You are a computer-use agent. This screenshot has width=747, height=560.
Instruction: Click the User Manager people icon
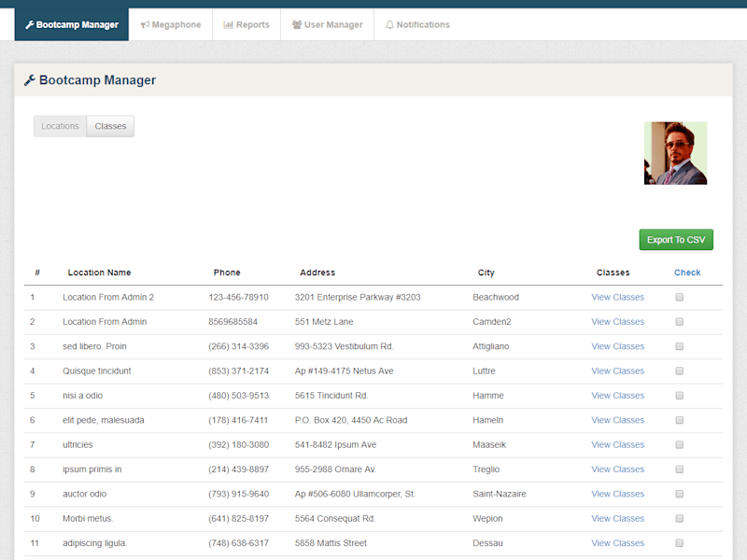[297, 25]
